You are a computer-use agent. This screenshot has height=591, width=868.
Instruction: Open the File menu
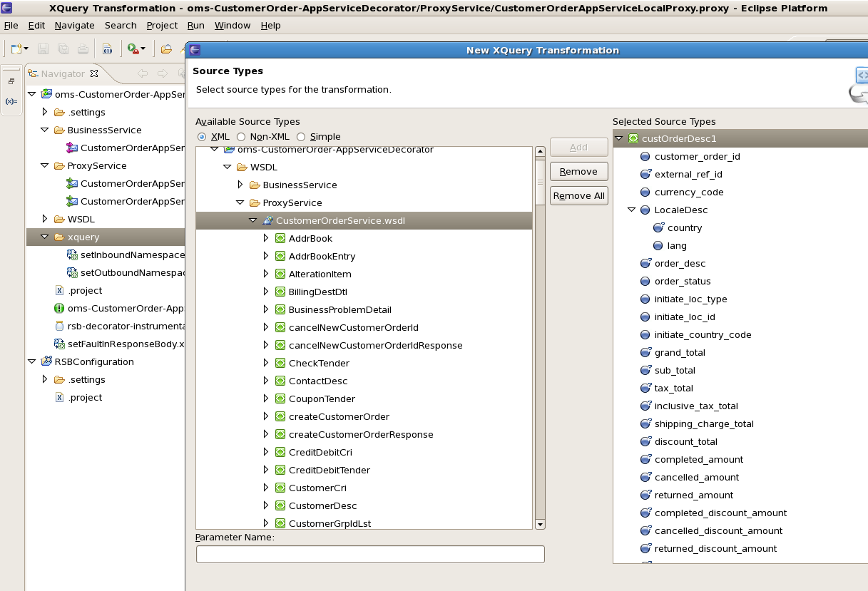(x=11, y=25)
